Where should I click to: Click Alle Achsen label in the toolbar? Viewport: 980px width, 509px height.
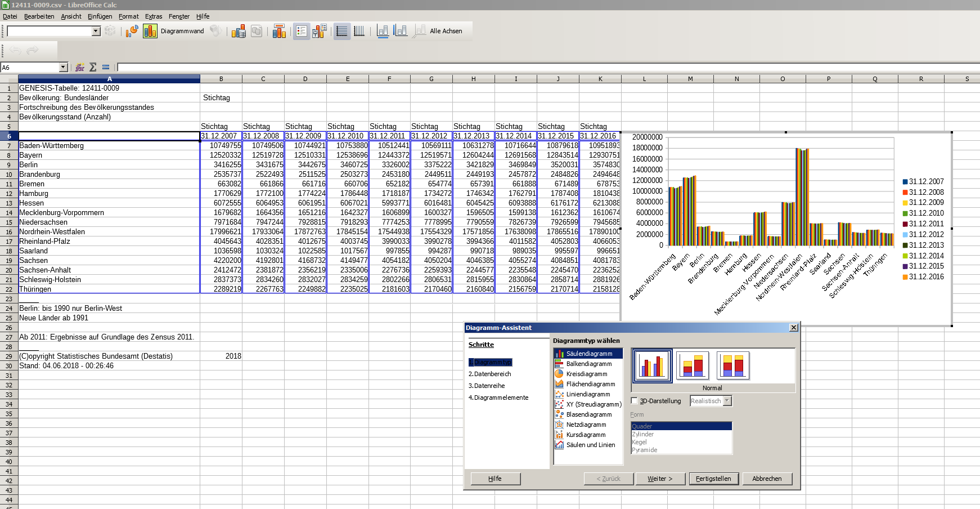pos(446,31)
